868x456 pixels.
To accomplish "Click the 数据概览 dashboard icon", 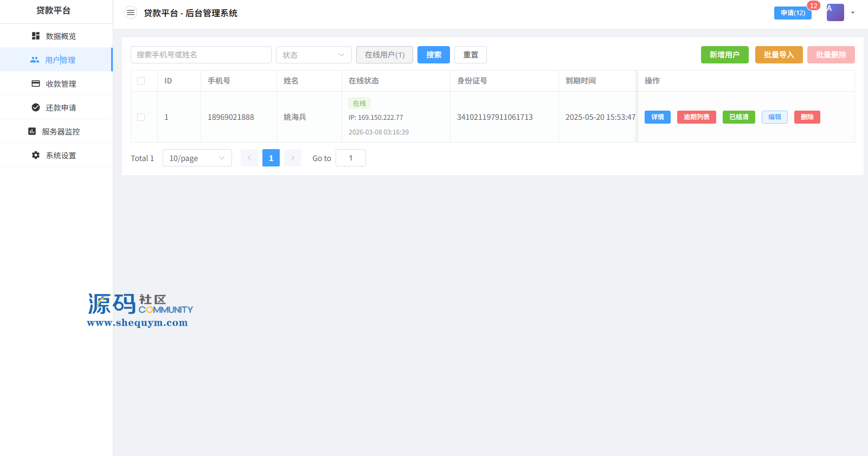I will [36, 36].
